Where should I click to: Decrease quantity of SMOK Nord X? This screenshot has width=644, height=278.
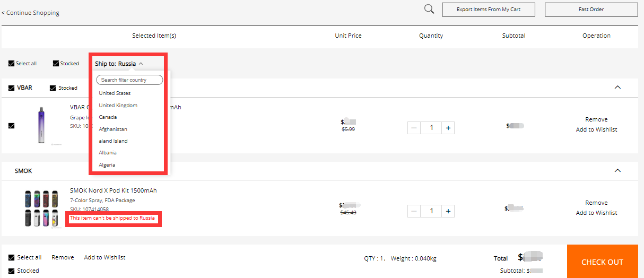(x=414, y=211)
